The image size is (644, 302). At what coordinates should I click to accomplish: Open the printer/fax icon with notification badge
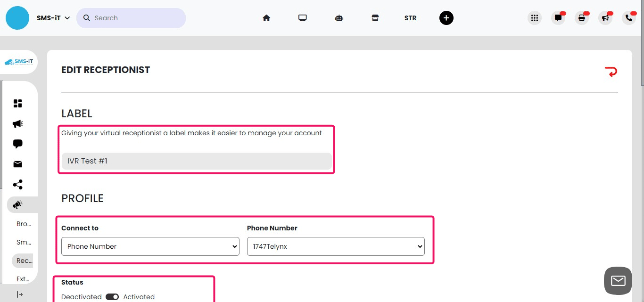click(581, 17)
